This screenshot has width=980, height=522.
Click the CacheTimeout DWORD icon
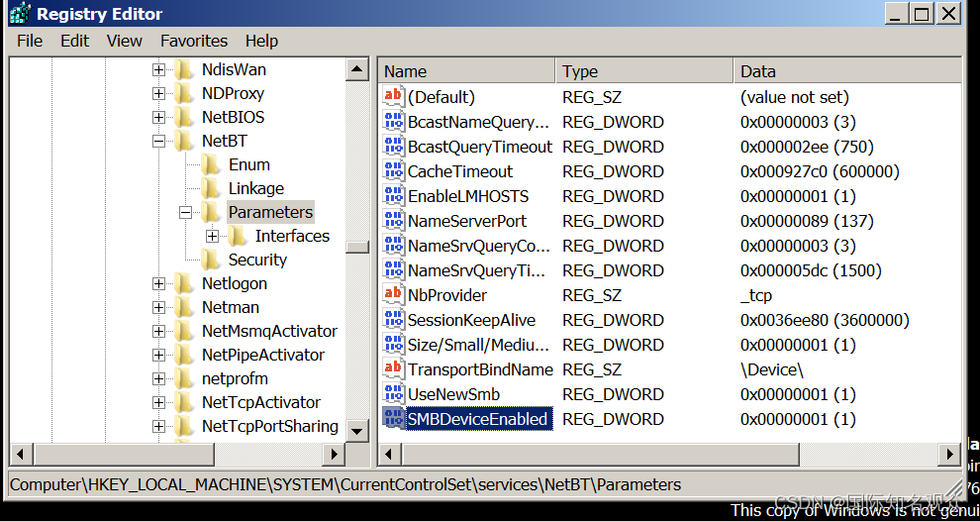point(393,170)
